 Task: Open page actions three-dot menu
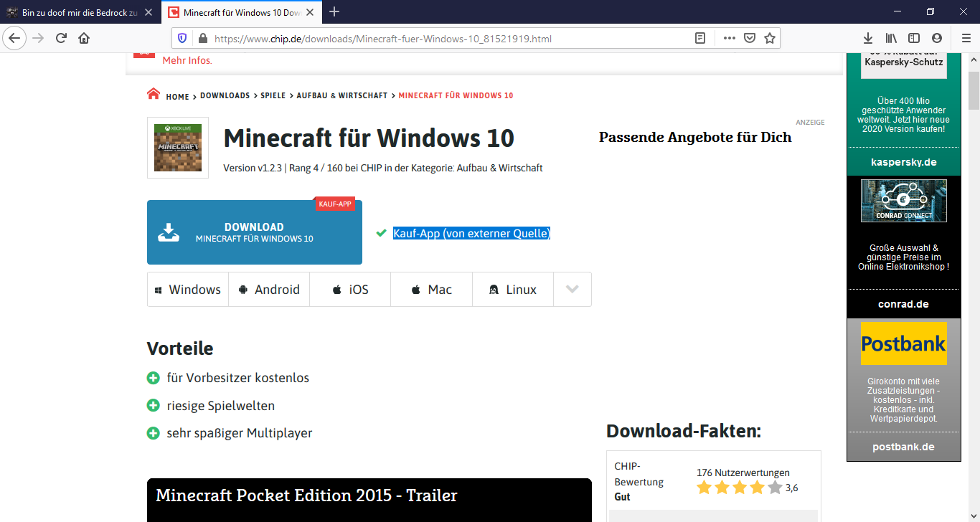[x=729, y=39]
